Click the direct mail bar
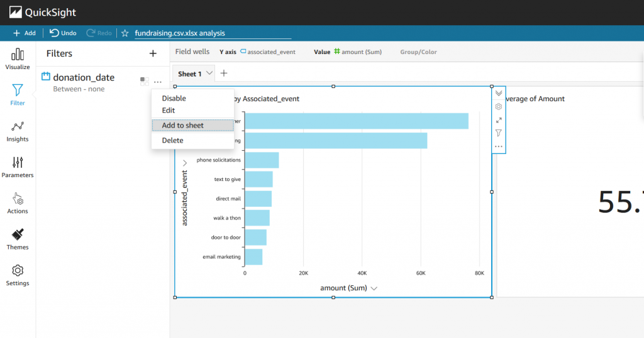 pyautogui.click(x=258, y=199)
